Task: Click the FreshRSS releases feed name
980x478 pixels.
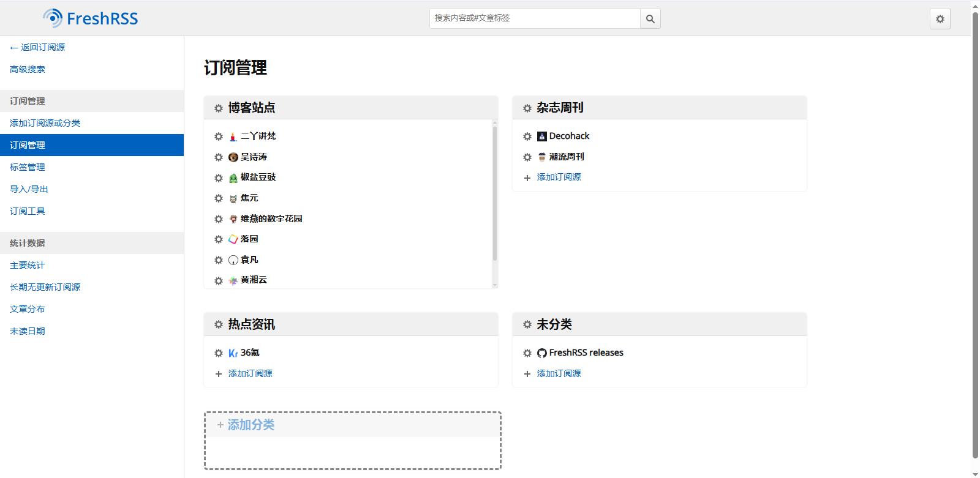Action: [x=586, y=353]
